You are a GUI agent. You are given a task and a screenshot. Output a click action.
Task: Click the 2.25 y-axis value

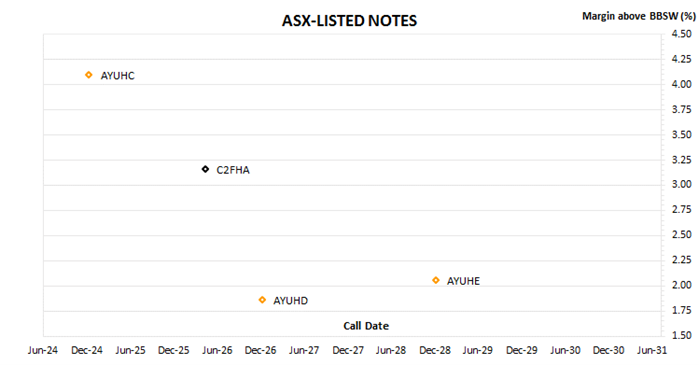click(682, 259)
